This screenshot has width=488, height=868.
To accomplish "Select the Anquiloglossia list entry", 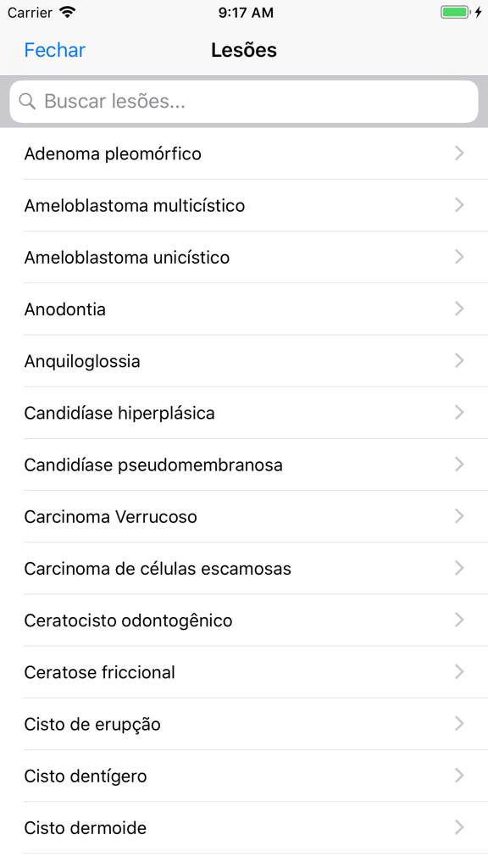I will pyautogui.click(x=244, y=360).
